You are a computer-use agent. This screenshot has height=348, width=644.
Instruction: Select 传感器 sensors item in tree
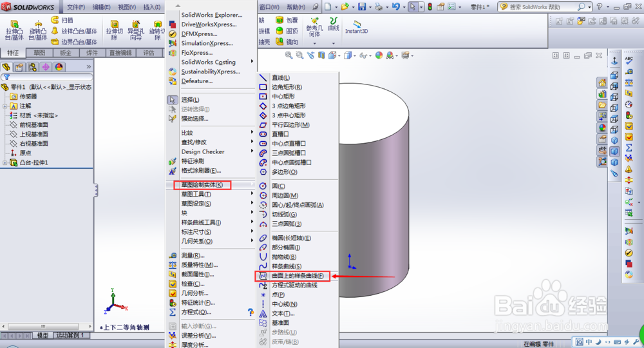pos(28,97)
